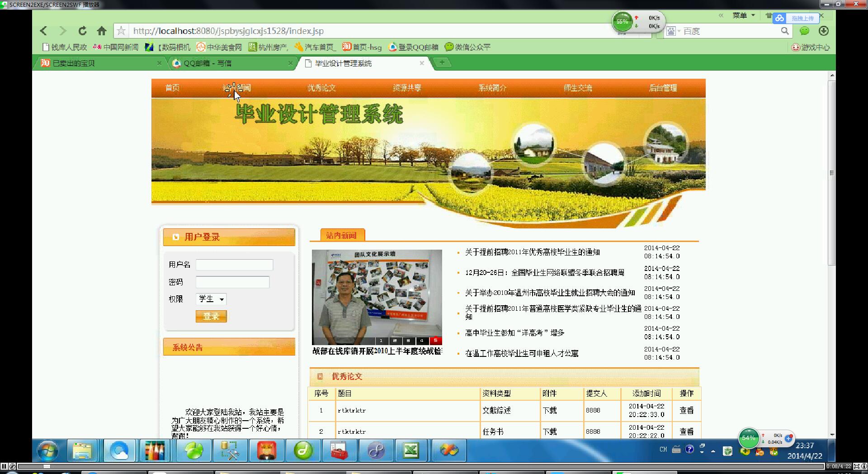868x474 pixels.
Task: Switch to QQ邮箱 - 写信 tab
Action: [231, 63]
